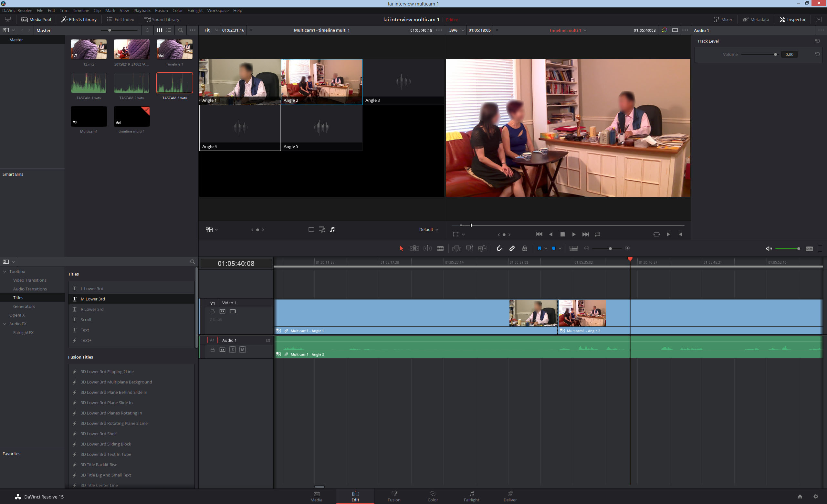Click the timeline zoom-in plus icon
Image resolution: width=827 pixels, height=504 pixels.
[627, 248]
